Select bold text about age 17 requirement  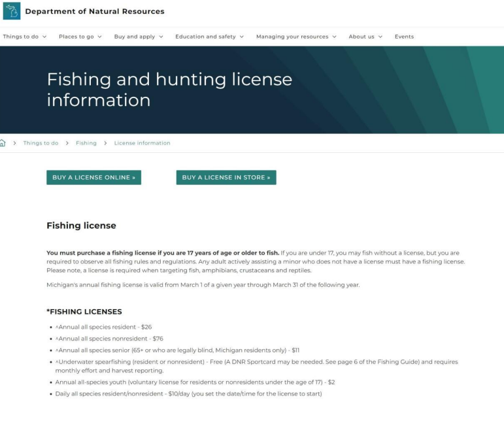tap(163, 253)
